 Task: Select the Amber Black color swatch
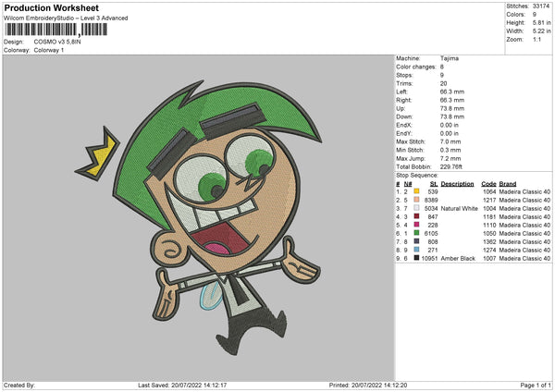pos(417,258)
